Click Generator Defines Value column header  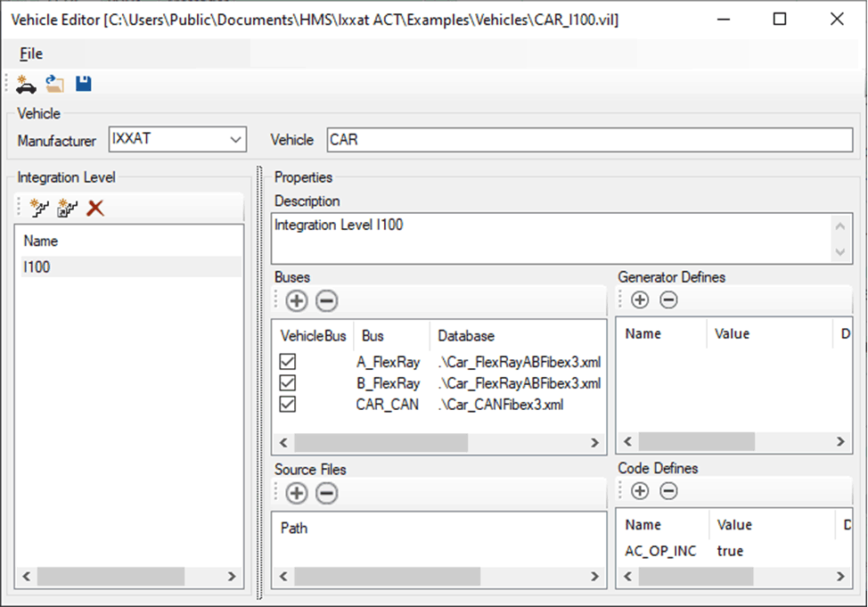(x=732, y=333)
